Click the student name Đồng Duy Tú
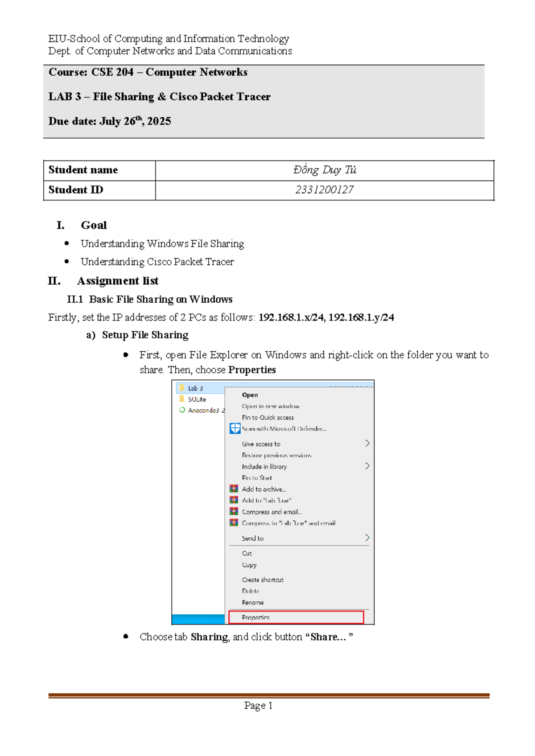The image size is (535, 756). pyautogui.click(x=325, y=170)
